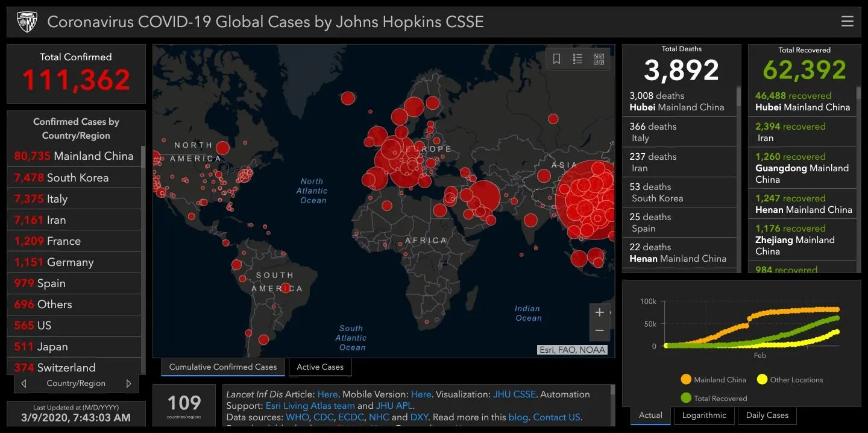The height and width of the screenshot is (433, 868).
Task: Open the hamburger menu in header
Action: pyautogui.click(x=847, y=22)
